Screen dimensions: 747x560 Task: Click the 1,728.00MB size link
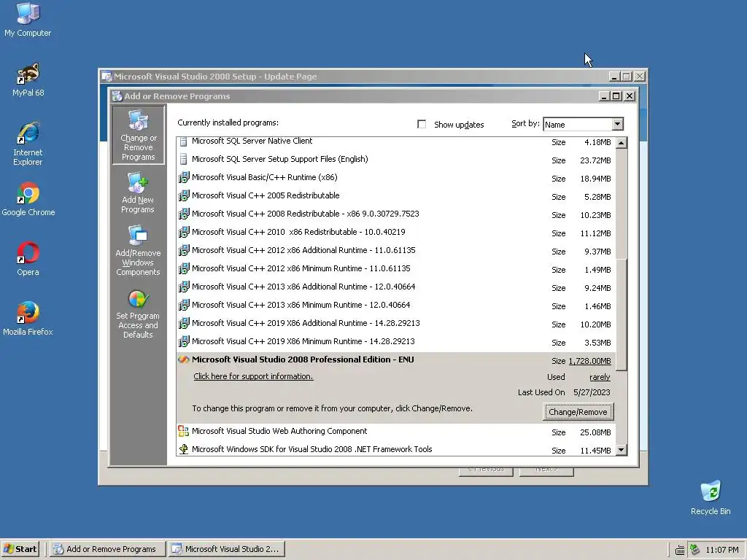coord(589,361)
